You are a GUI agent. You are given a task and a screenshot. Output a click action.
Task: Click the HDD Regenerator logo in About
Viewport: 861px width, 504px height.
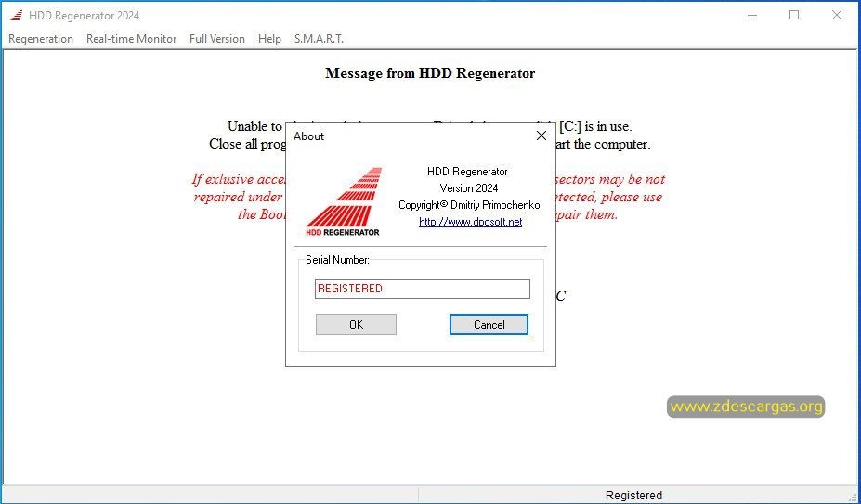343,201
